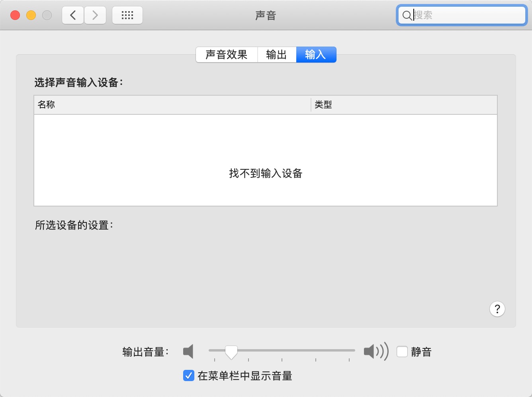Click the output volume slider thumb
This screenshot has height=397, width=532.
(x=231, y=352)
